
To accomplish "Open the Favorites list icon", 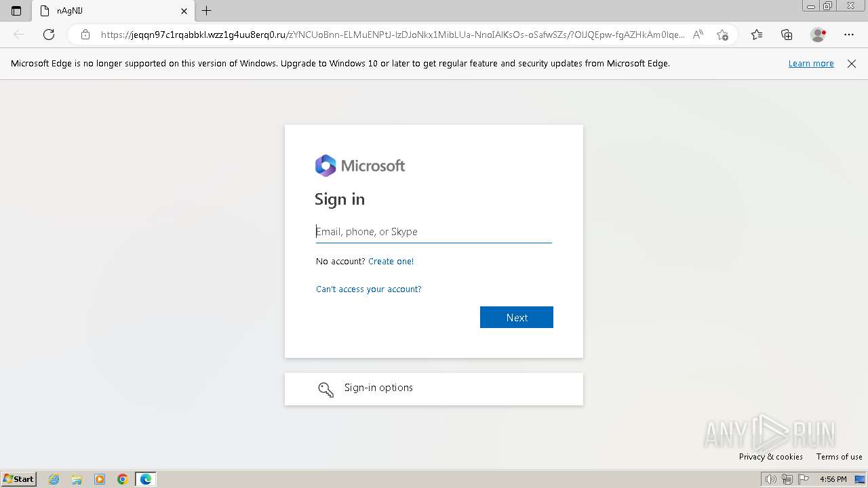I will [x=757, y=35].
